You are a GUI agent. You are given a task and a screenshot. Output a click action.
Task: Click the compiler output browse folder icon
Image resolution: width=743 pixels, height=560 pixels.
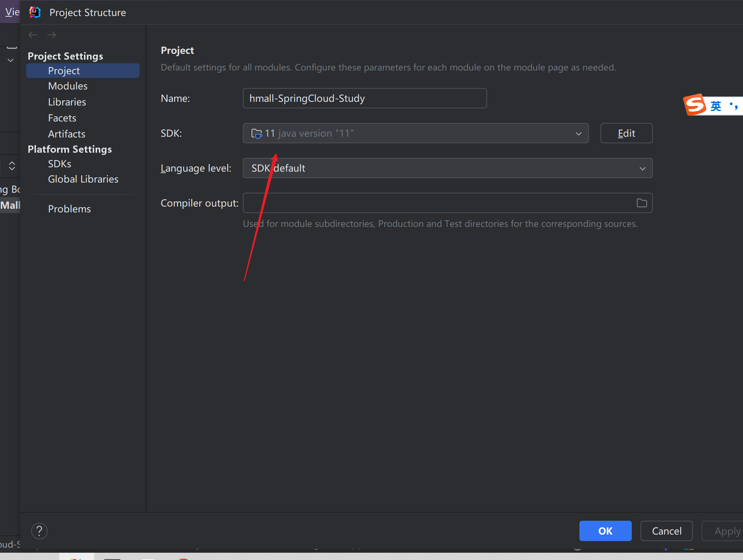[642, 203]
